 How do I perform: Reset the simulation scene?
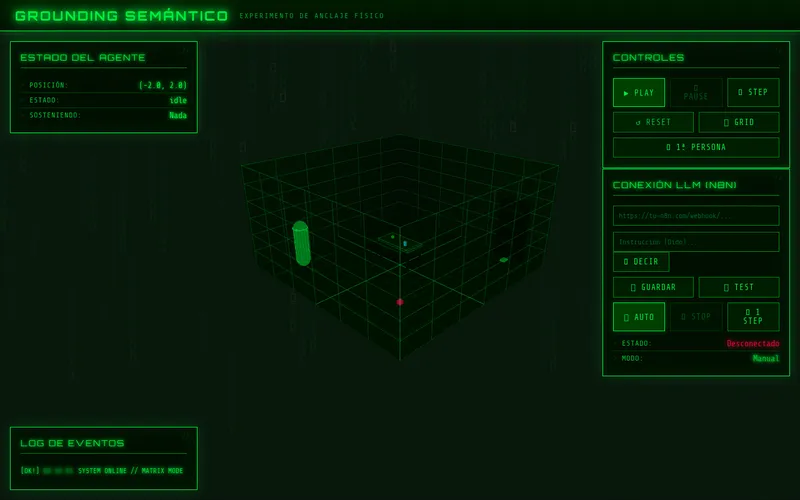tap(653, 122)
